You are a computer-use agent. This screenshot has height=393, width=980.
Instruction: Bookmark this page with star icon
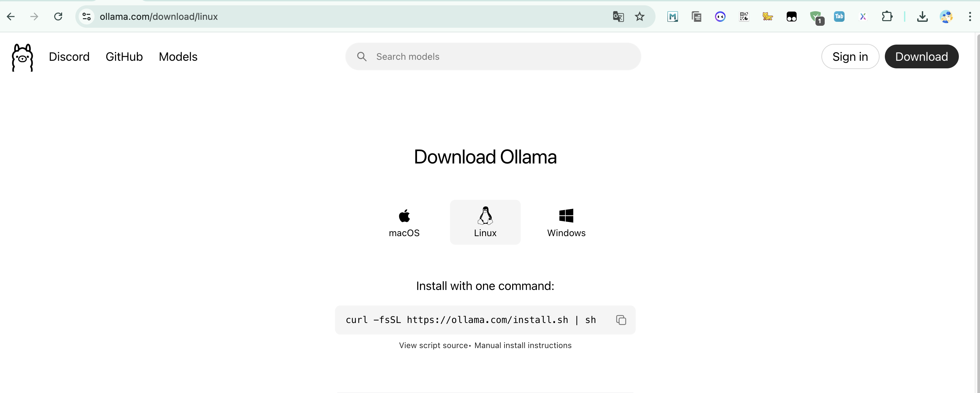point(639,17)
